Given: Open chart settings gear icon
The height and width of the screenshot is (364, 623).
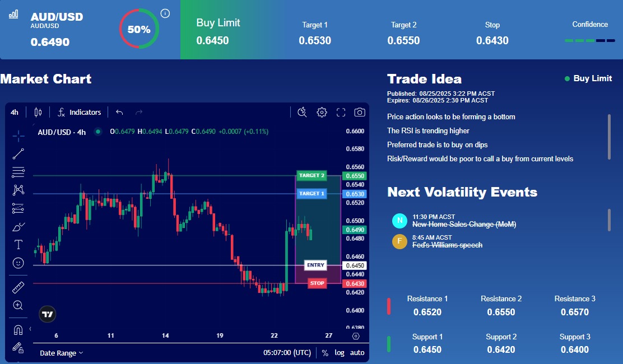Looking at the screenshot, I should pyautogui.click(x=322, y=112).
